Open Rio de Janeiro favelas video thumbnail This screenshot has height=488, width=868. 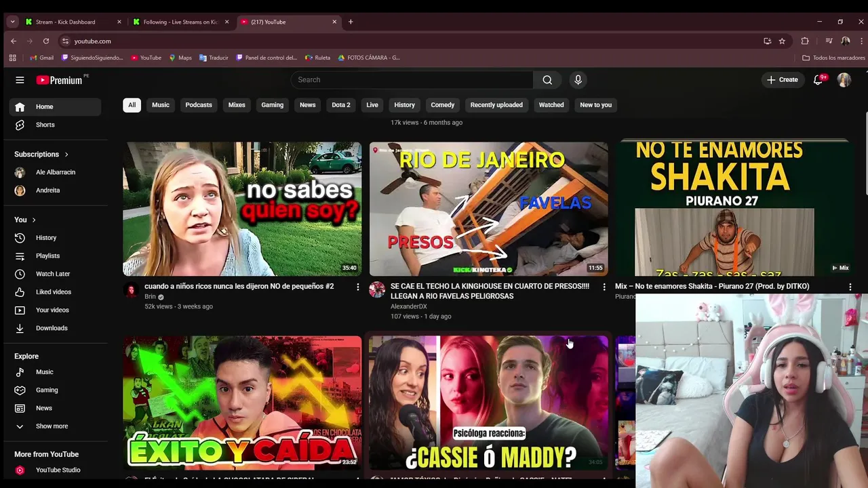click(488, 209)
